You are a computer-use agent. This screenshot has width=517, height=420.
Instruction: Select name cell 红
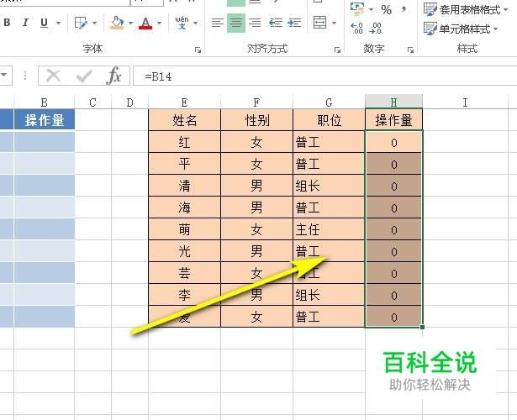tap(185, 142)
